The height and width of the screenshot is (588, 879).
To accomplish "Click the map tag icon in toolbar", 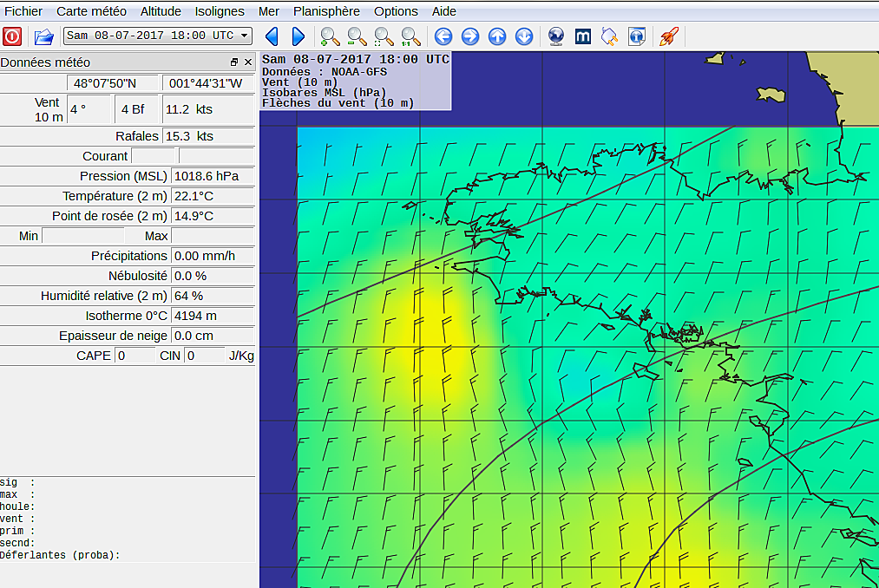I will click(x=609, y=37).
